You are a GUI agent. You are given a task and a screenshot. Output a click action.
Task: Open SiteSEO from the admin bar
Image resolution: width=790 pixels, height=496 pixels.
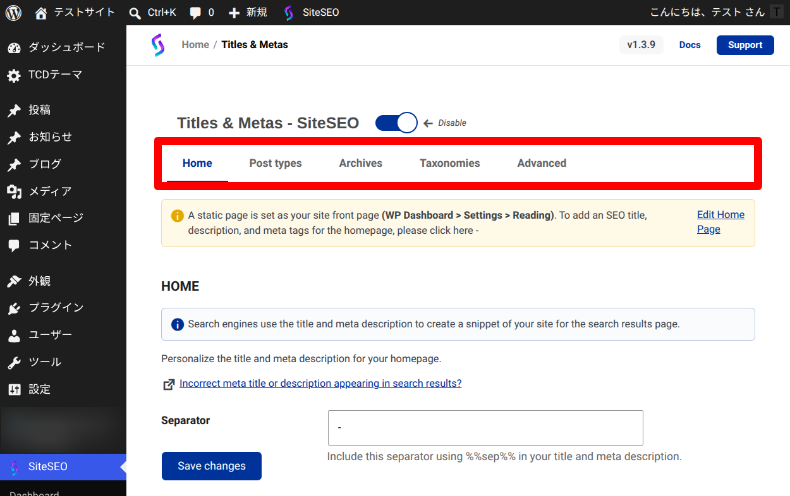pyautogui.click(x=311, y=12)
